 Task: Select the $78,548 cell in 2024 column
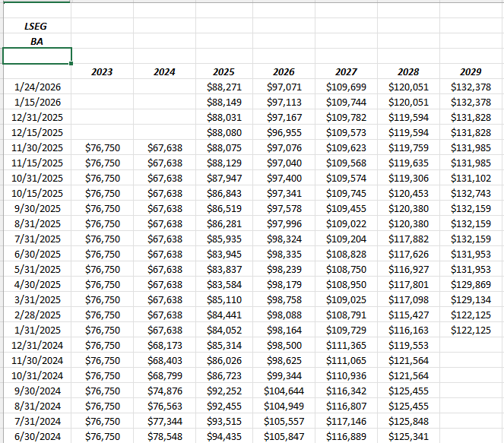[x=165, y=437]
